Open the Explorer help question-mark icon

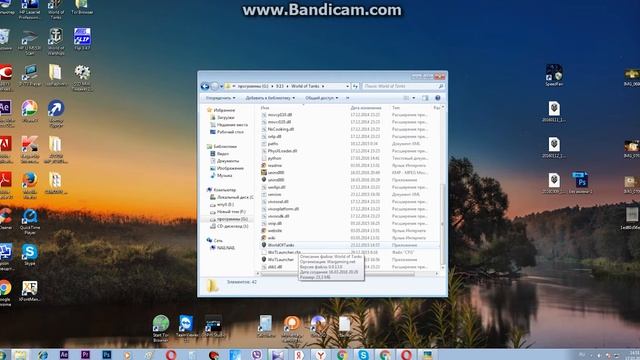(438, 98)
